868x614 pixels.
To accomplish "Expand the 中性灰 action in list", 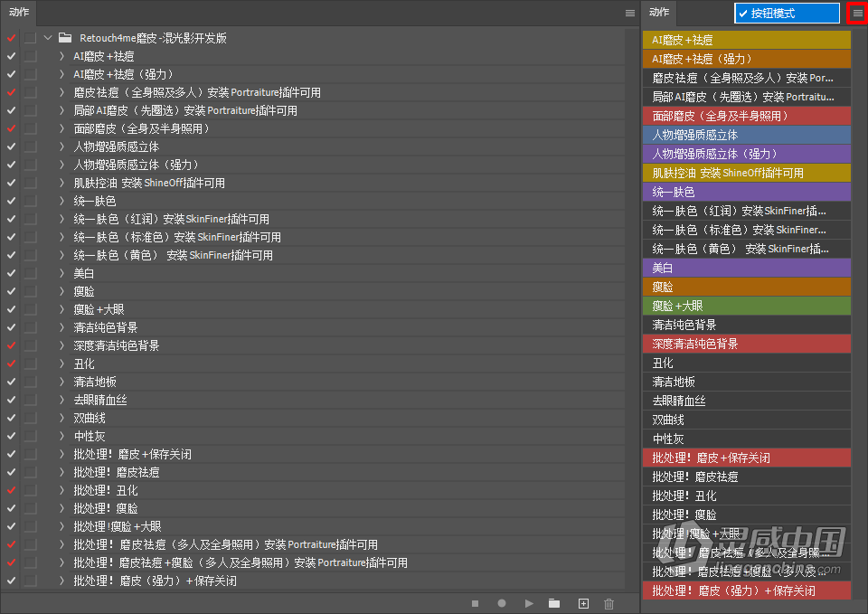I will coord(61,436).
